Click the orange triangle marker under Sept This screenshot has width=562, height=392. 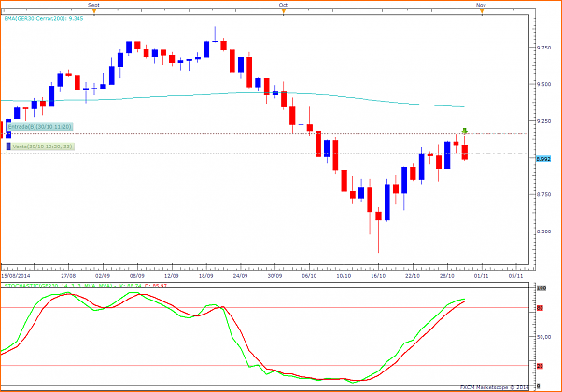pyautogui.click(x=94, y=11)
